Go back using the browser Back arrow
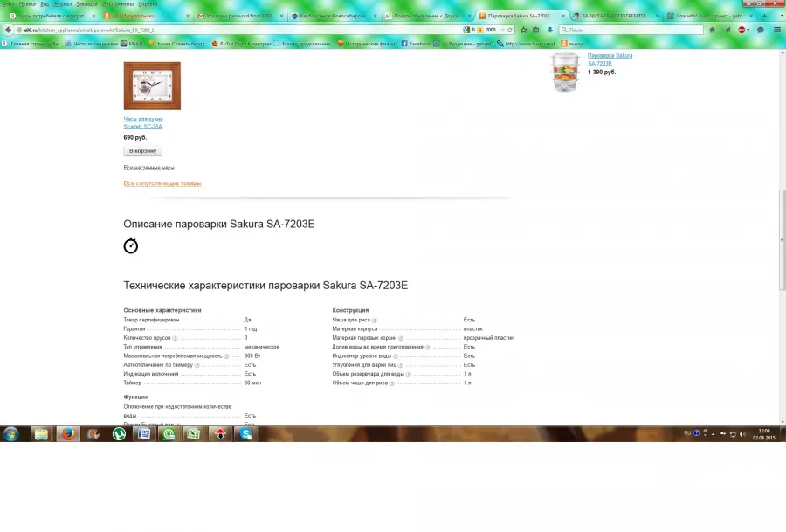This screenshot has height=532, width=786. pyautogui.click(x=8, y=30)
